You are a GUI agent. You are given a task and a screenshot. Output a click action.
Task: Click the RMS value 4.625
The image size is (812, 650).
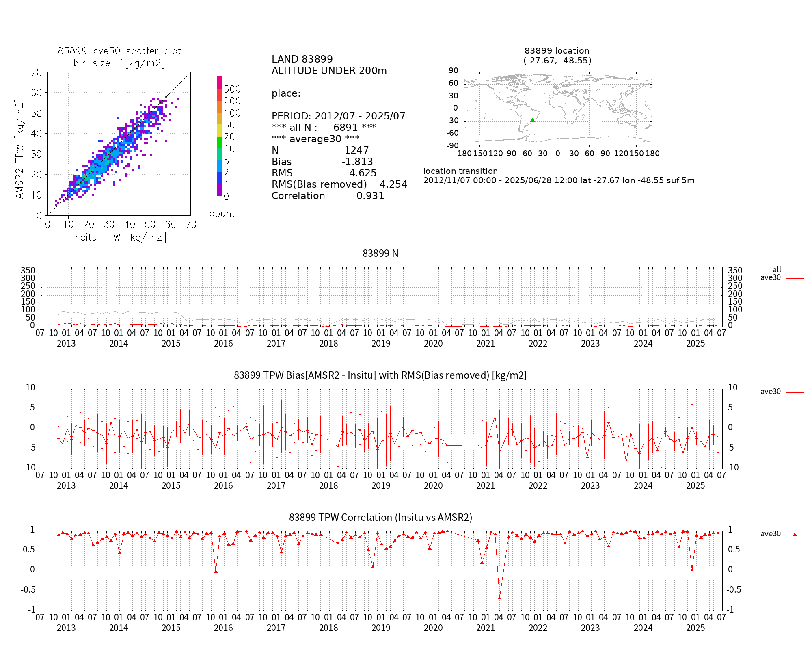coord(363,173)
